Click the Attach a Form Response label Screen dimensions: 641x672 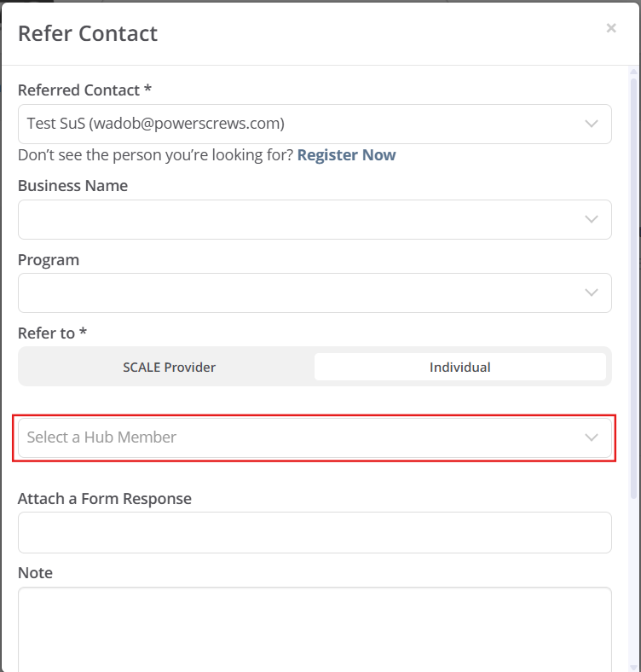click(105, 499)
